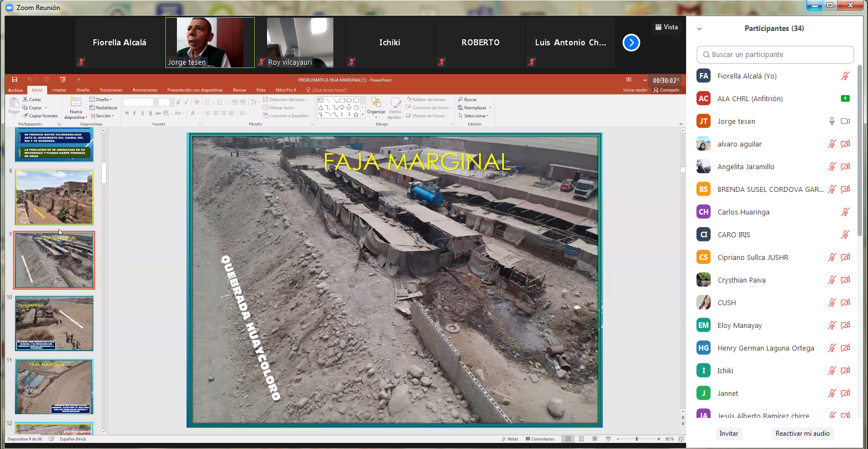Click the slide panel vertical scrollbar thumb
This screenshot has width=868, height=449.
[104, 173]
